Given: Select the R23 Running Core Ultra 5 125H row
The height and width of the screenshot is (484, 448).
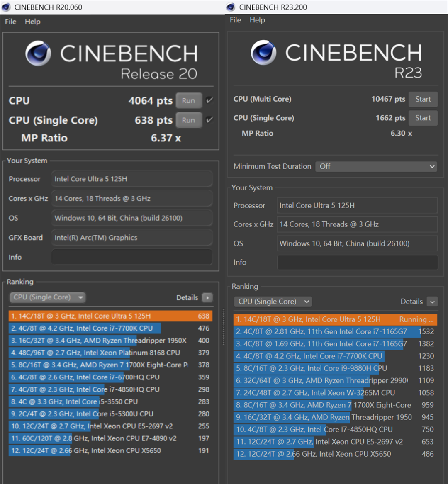Looking at the screenshot, I should (335, 319).
